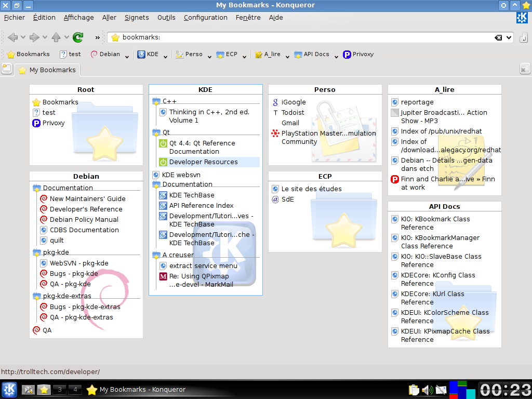Viewport: 532px width, 399px height.
Task: Open the Gmail bookmark
Action: coord(290,123)
